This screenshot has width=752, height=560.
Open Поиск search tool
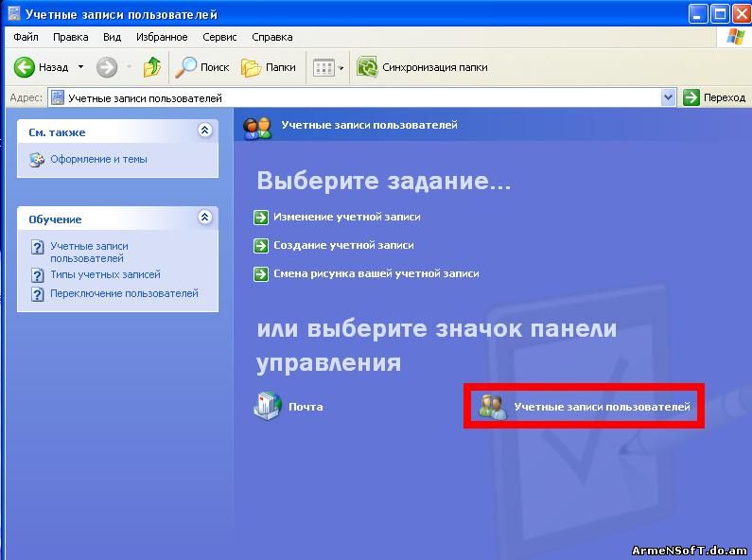[201, 67]
